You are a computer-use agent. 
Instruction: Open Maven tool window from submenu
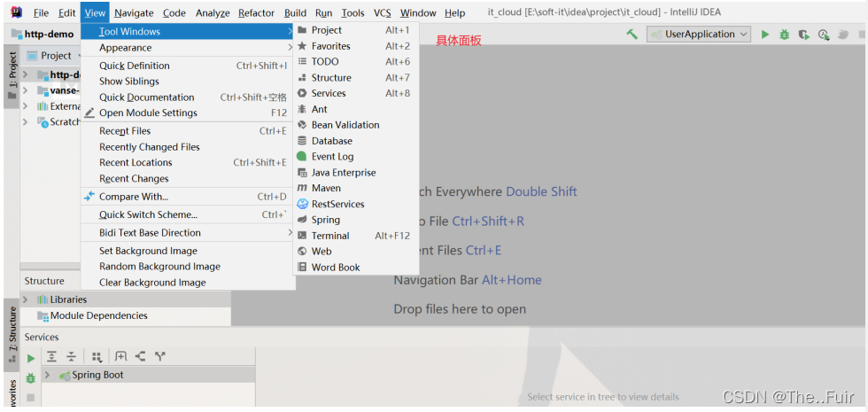[356, 188]
